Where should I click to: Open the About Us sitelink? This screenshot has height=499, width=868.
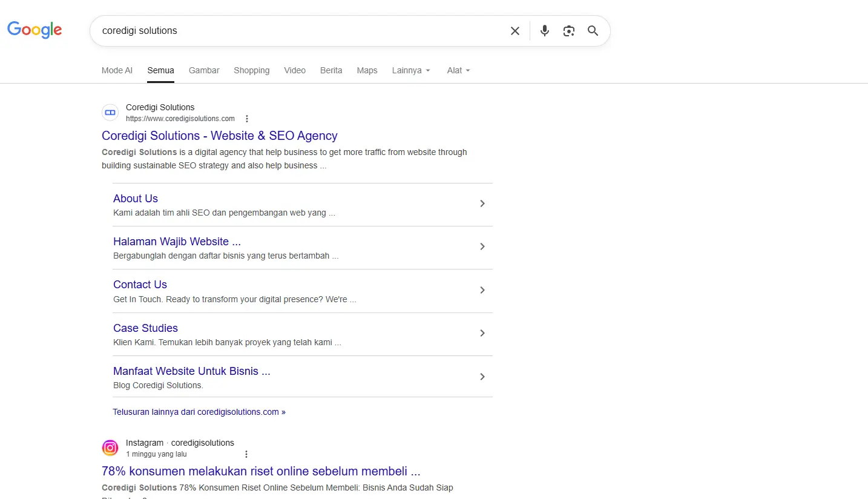[x=136, y=199]
